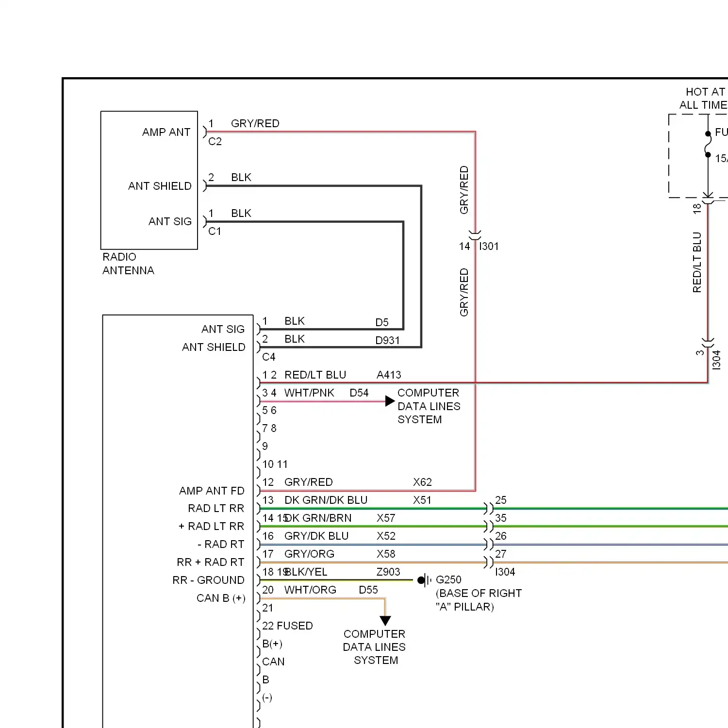Select circuit code X58

(386, 554)
